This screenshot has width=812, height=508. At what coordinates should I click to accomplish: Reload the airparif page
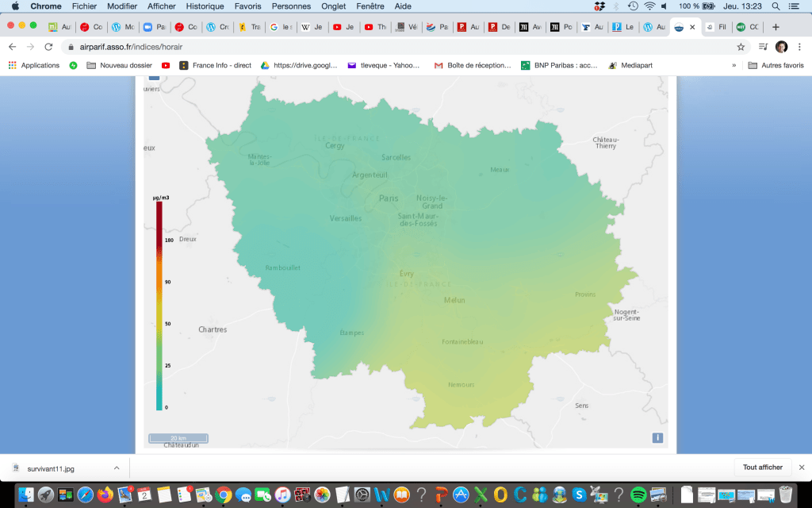(x=48, y=47)
